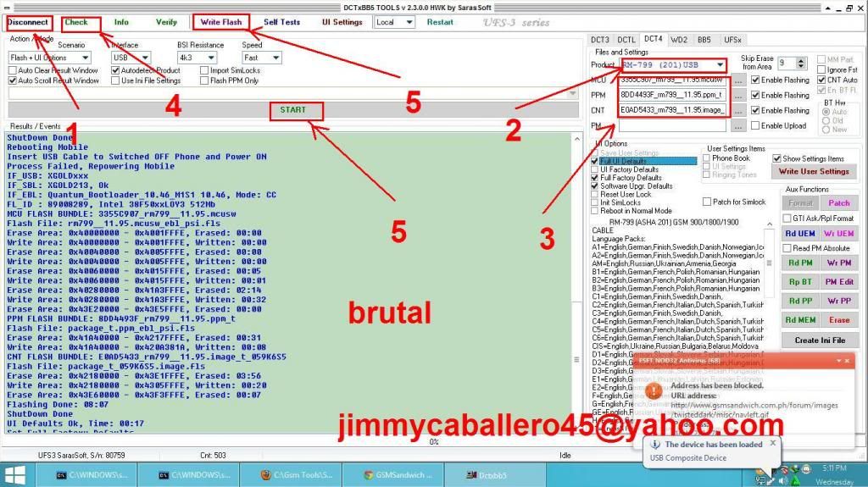Adjust the Skip Erase from Area stepper
Image resolution: width=868 pixels, height=487 pixels.
801,63
